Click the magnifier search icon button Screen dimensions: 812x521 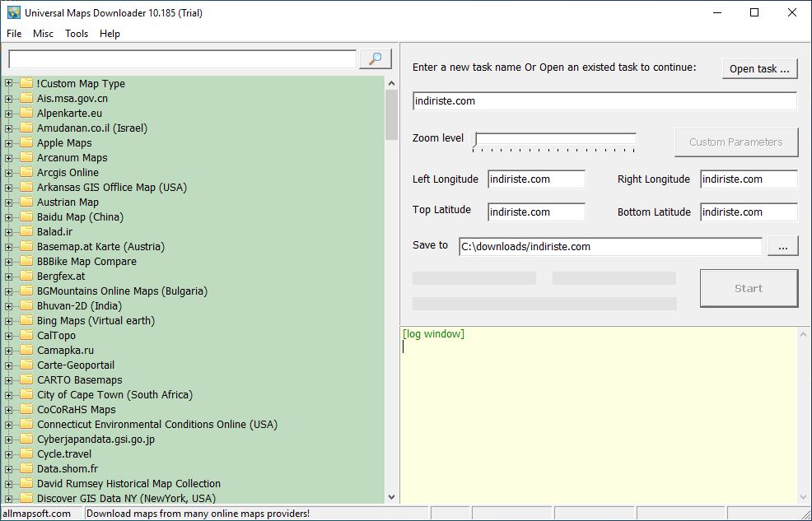(375, 58)
